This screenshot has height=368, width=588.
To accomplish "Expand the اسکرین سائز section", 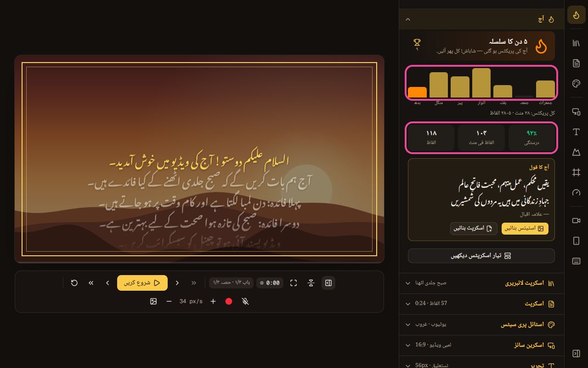I will [481, 345].
